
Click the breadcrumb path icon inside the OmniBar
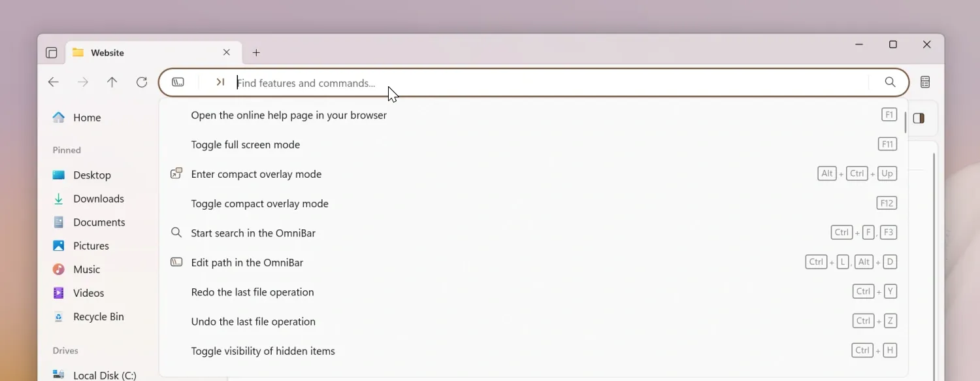178,82
